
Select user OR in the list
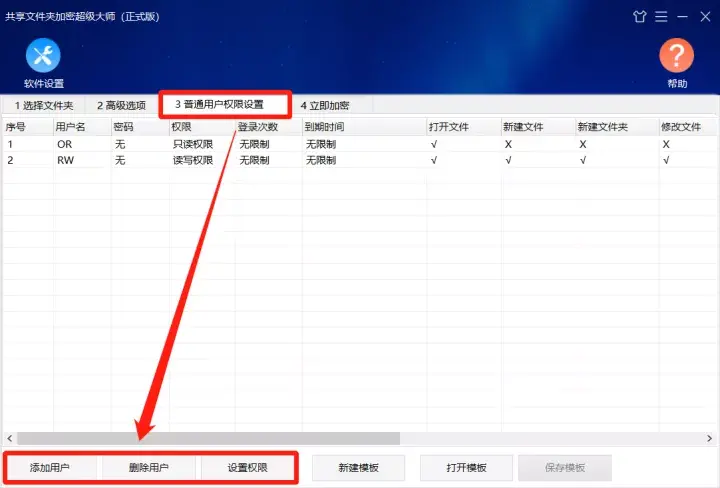coord(65,144)
